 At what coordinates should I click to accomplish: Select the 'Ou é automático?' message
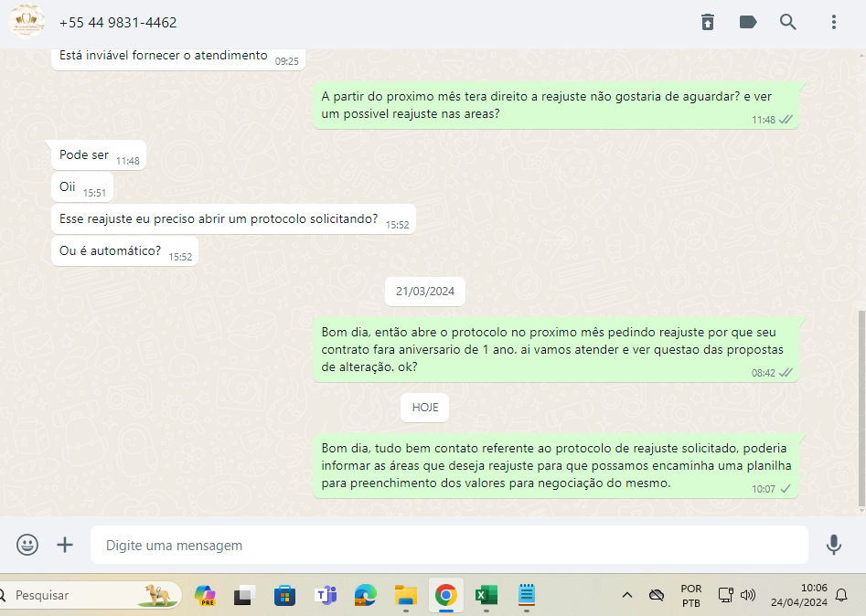(x=124, y=251)
